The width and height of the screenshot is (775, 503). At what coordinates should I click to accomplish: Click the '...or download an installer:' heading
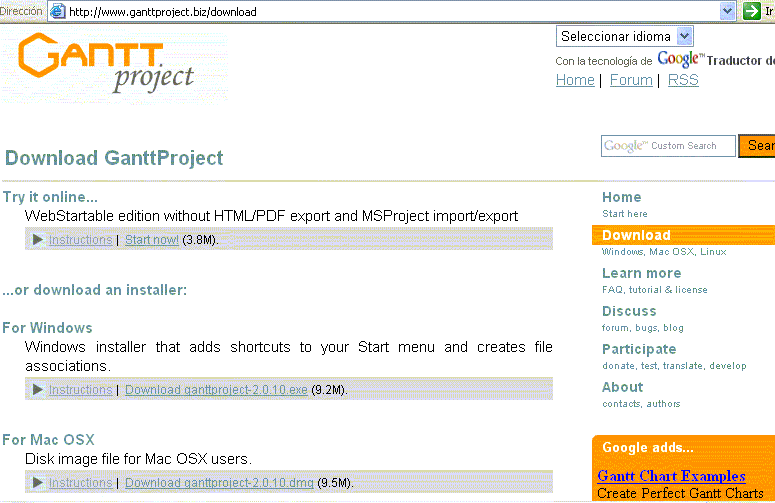click(94, 290)
